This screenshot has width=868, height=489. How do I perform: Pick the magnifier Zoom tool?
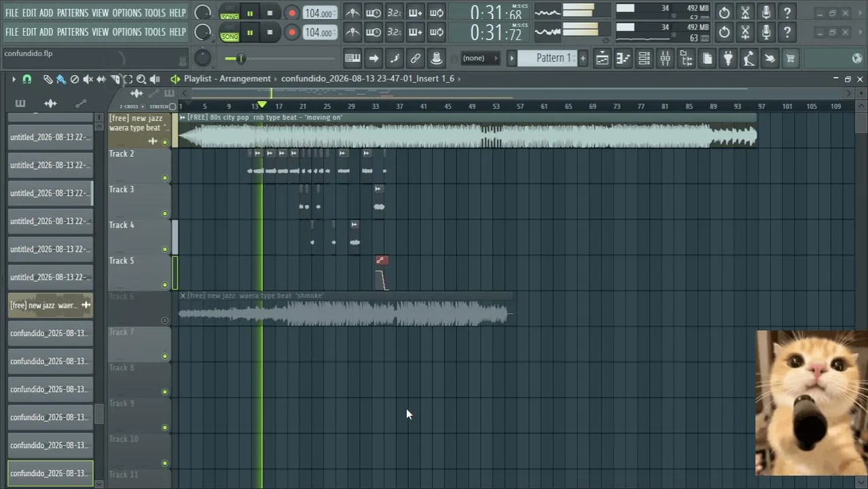coord(141,79)
